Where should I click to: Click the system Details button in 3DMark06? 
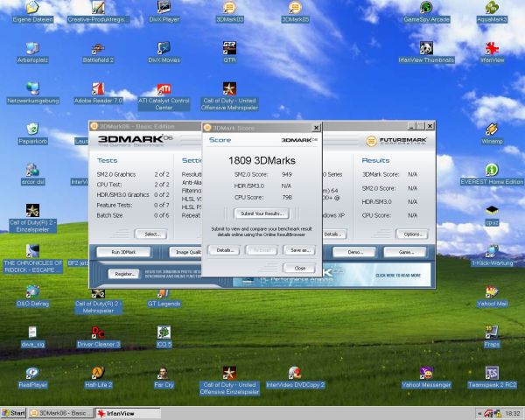tap(334, 234)
